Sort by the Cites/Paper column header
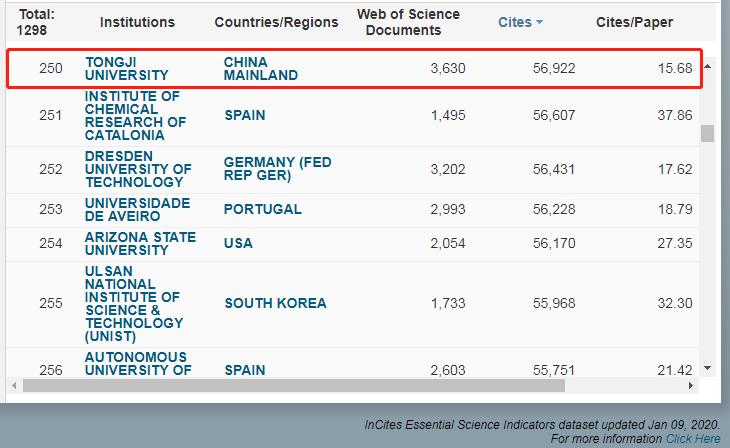 [634, 22]
